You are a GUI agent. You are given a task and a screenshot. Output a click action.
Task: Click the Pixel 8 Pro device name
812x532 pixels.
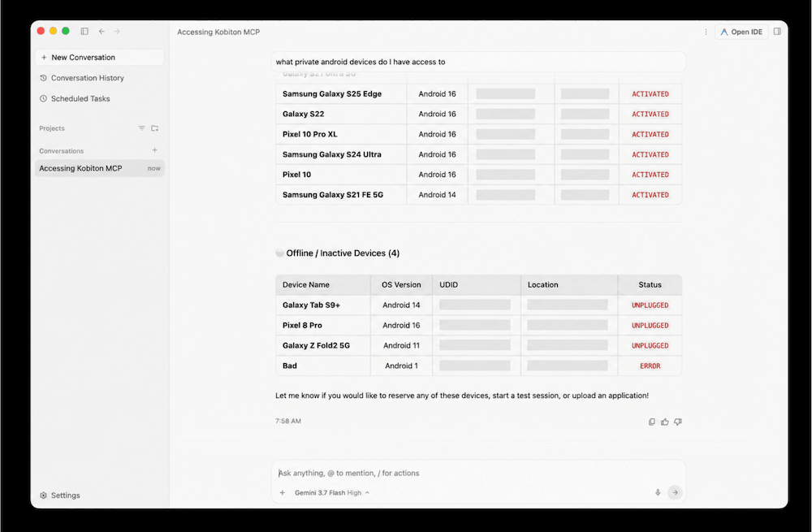click(x=302, y=326)
